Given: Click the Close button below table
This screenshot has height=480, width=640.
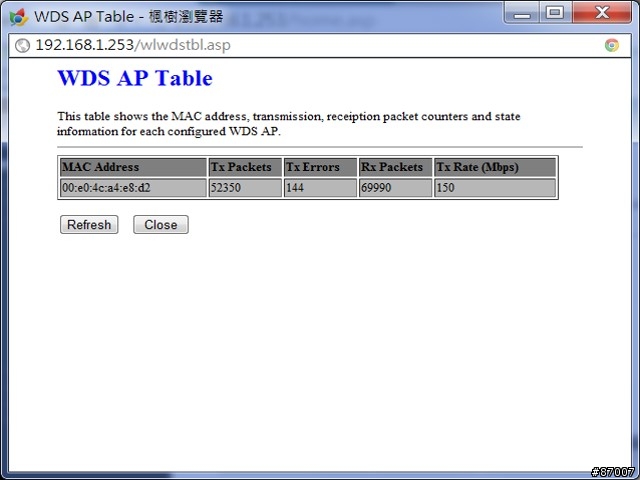Looking at the screenshot, I should pyautogui.click(x=161, y=224).
